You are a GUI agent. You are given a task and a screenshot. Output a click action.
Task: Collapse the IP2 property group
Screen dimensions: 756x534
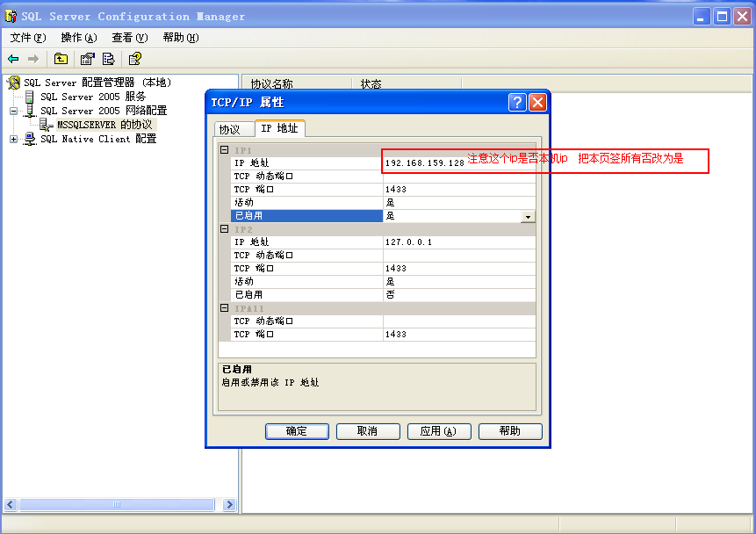(225, 229)
